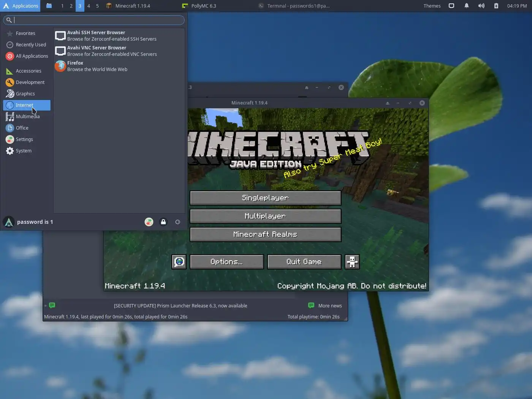
Task: Switch to workspace 2
Action: 71,6
